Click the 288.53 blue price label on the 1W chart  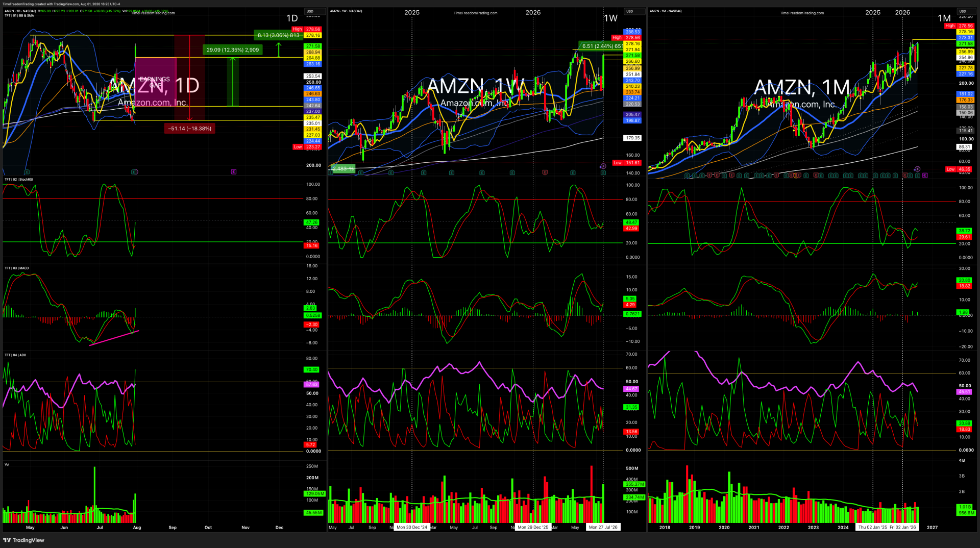[x=633, y=32]
